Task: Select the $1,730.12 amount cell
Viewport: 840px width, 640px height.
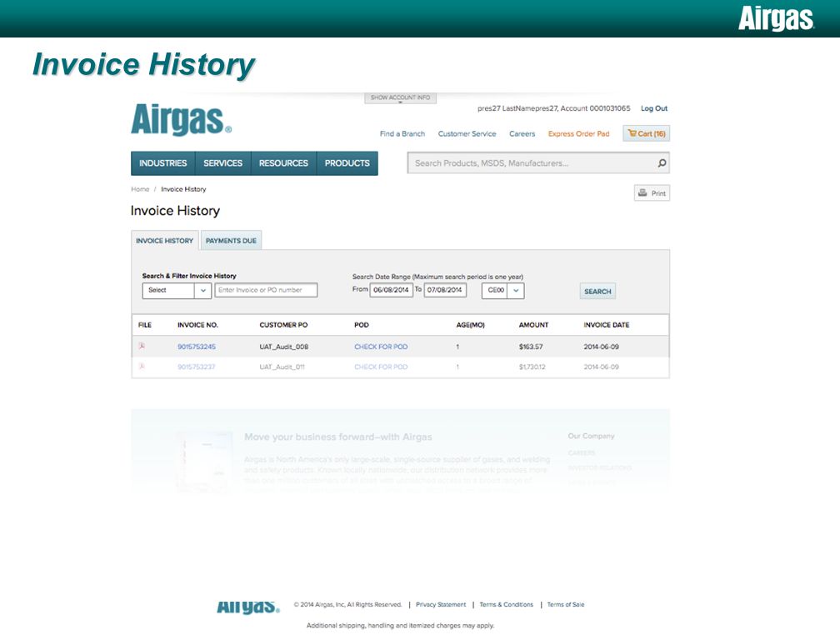Action: [532, 367]
